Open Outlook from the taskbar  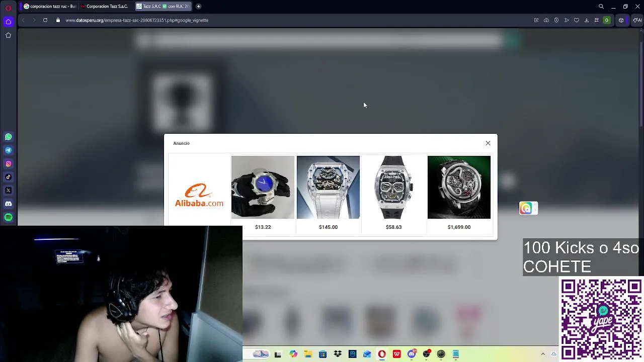tap(367, 354)
